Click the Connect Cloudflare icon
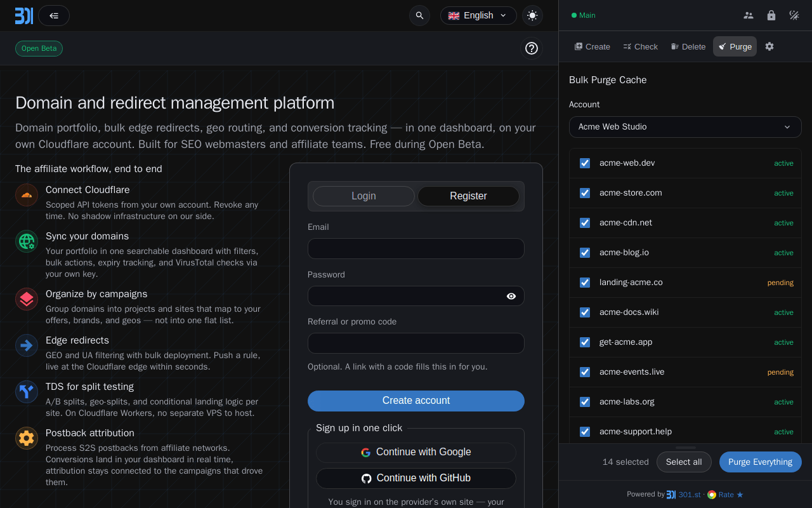Viewport: 812px width, 508px height. pyautogui.click(x=27, y=195)
